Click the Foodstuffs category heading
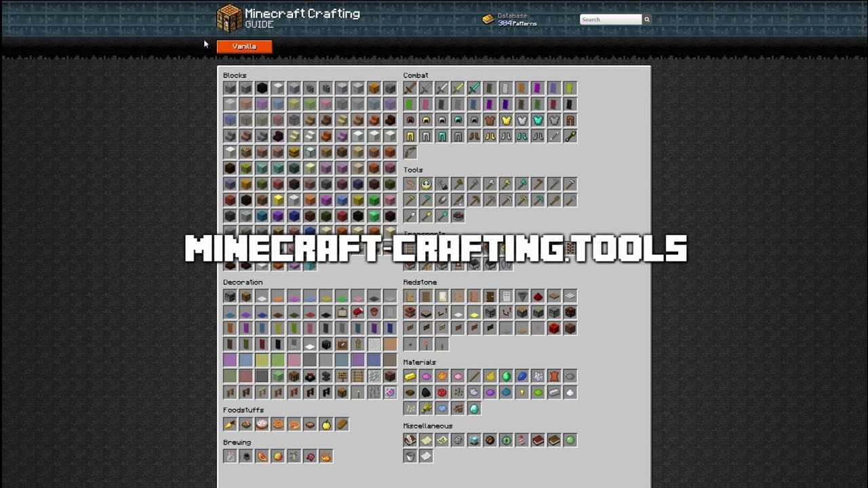 243,410
